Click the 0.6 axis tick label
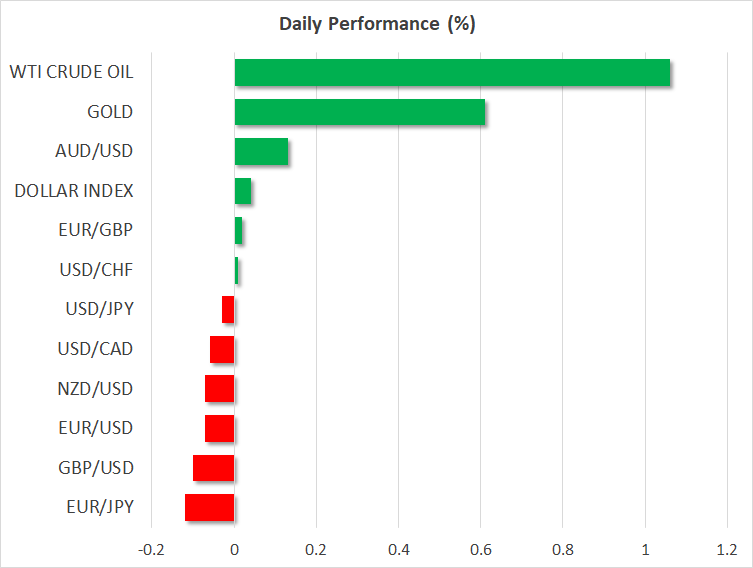This screenshot has height=568, width=753. pos(480,549)
